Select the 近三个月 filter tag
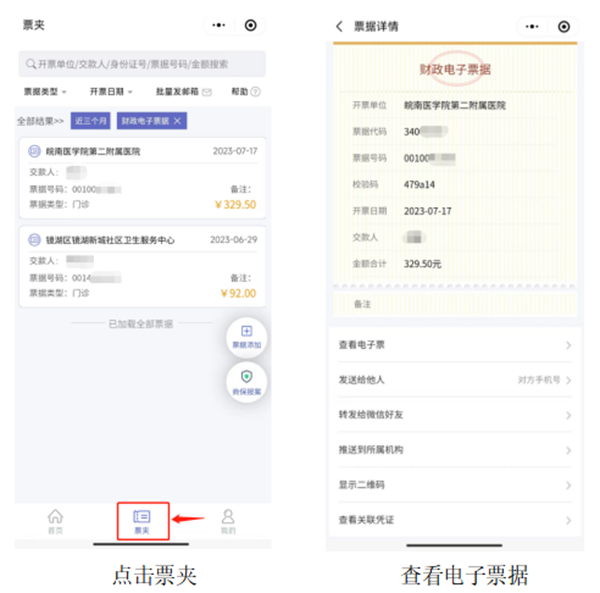The width and height of the screenshot is (600, 593). pyautogui.click(x=91, y=121)
